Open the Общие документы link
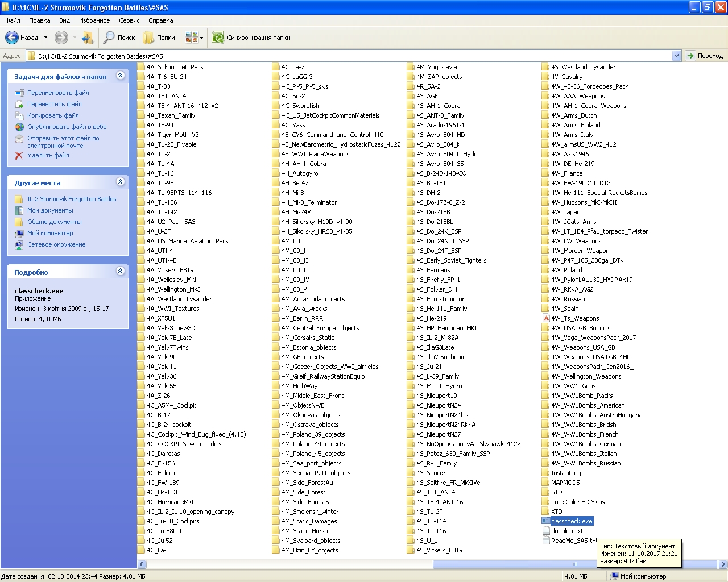Screen dimensions: 728x582 click(55, 222)
